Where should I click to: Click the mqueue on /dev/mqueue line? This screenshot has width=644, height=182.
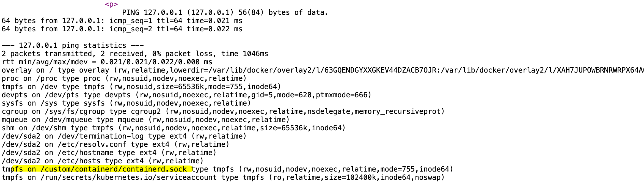pyautogui.click(x=145, y=120)
